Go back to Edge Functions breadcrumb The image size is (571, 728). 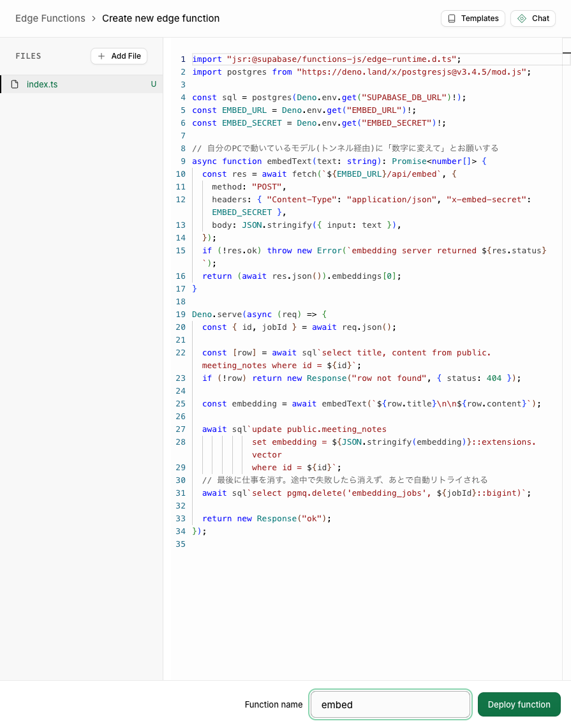pyautogui.click(x=50, y=19)
